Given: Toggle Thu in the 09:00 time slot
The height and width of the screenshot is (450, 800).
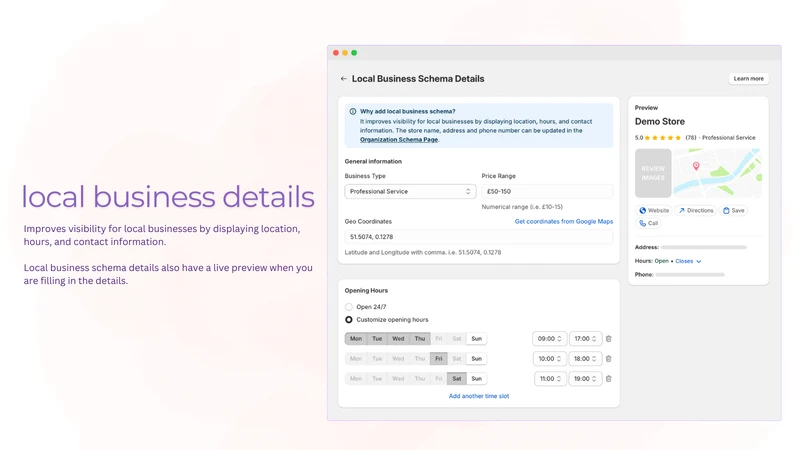Looking at the screenshot, I should (419, 339).
